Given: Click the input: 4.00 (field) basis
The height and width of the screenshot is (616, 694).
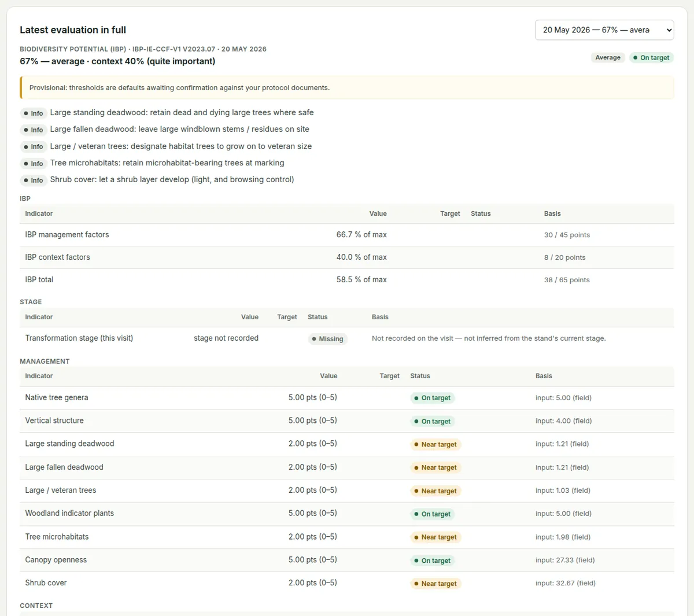Looking at the screenshot, I should pos(563,421).
